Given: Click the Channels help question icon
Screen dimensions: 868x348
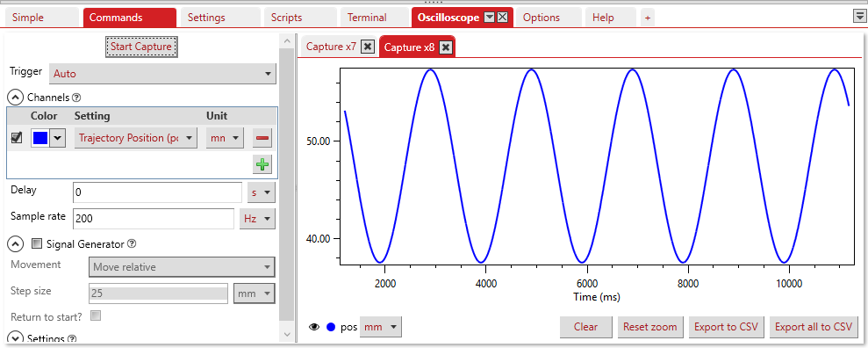Looking at the screenshot, I should (77, 98).
